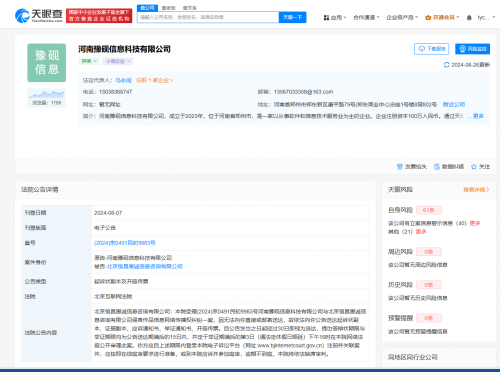
Task: Open the tyc user account dropdown
Action: [x=486, y=17]
